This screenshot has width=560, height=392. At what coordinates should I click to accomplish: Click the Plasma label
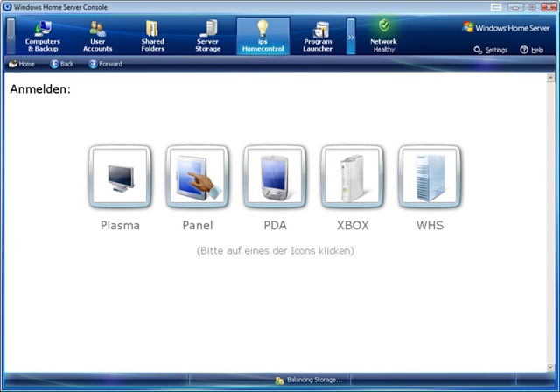[120, 225]
